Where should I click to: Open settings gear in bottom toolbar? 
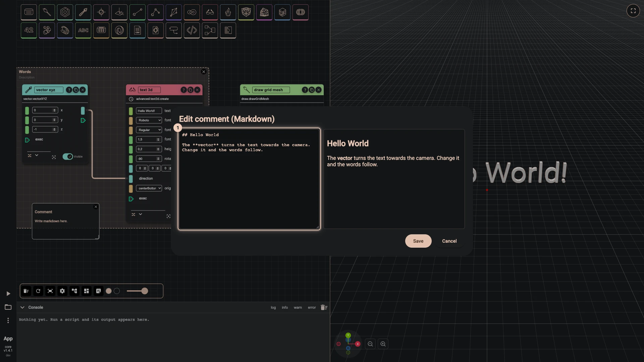click(x=62, y=291)
